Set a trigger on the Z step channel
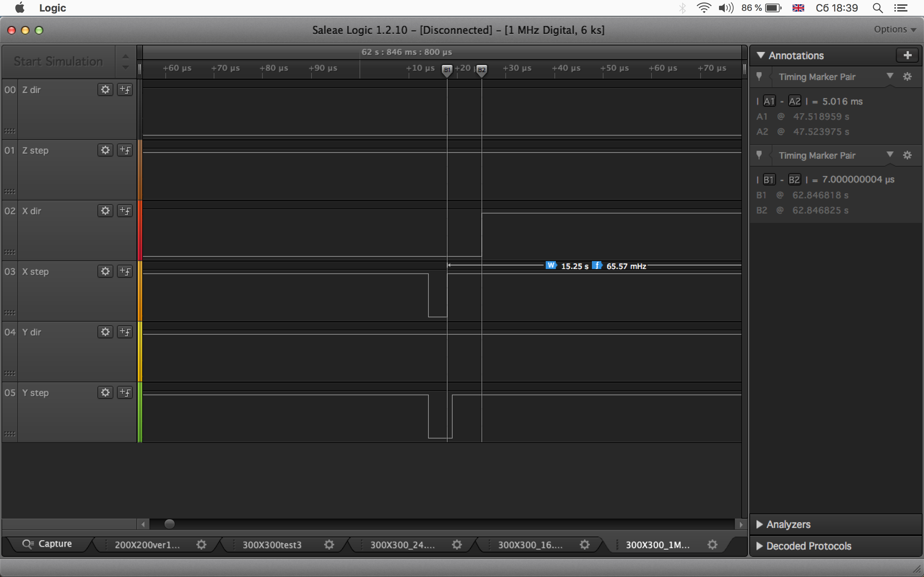The height and width of the screenshot is (577, 924). [125, 150]
